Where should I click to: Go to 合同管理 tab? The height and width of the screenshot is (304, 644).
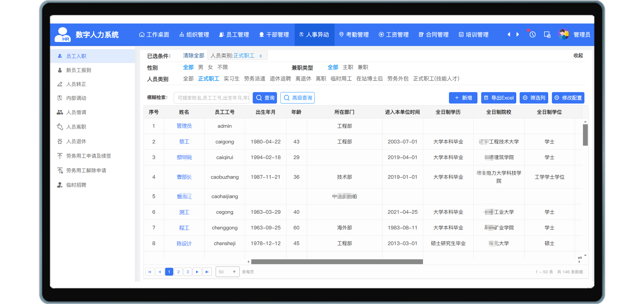coord(434,35)
